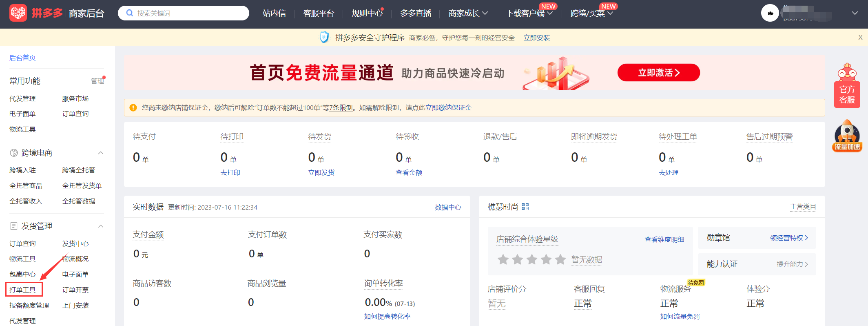Click 查看维度明细 link
This screenshot has height=326, width=868.
click(664, 240)
